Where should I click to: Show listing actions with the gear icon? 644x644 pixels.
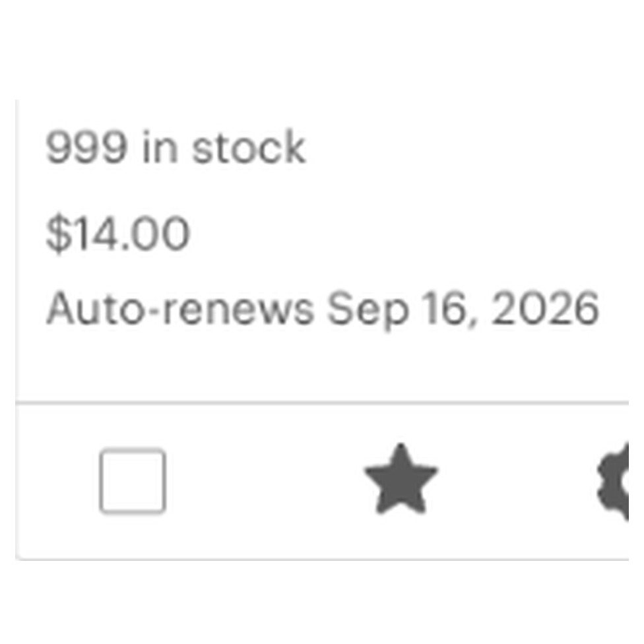pos(613,481)
